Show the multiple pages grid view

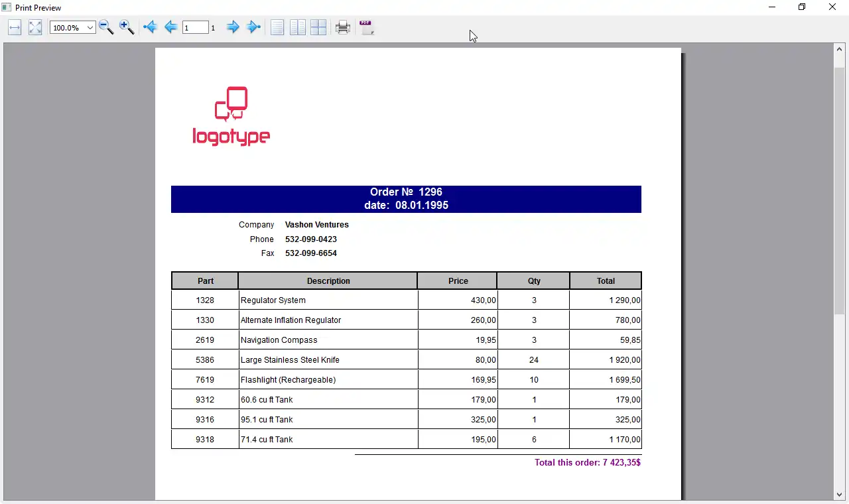click(318, 28)
